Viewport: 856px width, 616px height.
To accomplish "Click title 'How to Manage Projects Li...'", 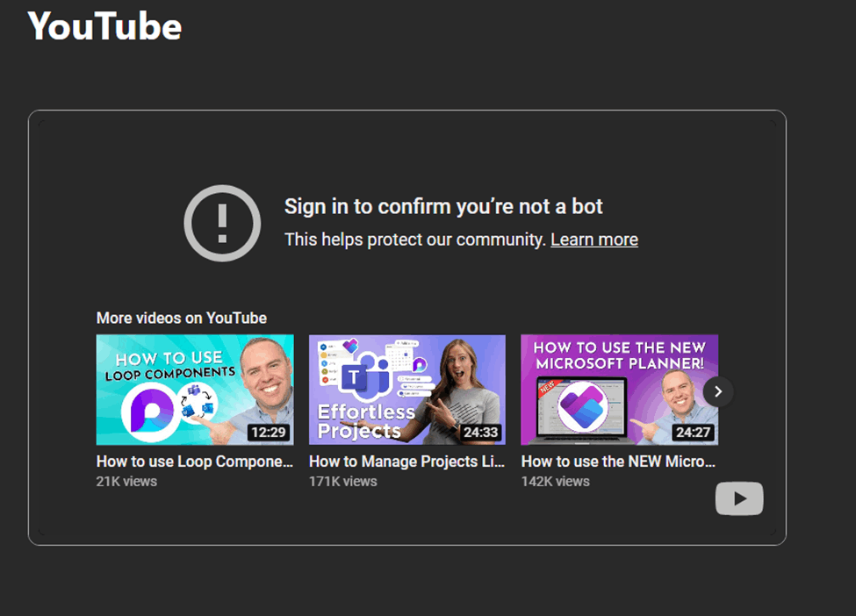I will [x=406, y=462].
